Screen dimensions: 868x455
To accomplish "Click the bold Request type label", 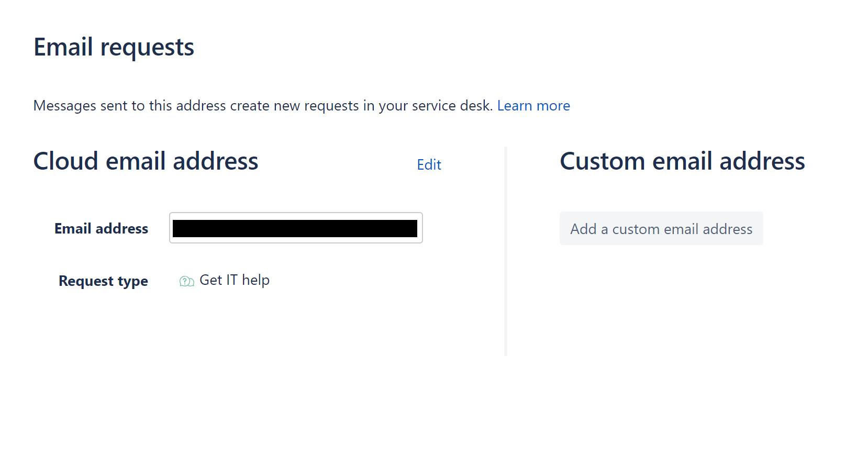I will tap(103, 281).
